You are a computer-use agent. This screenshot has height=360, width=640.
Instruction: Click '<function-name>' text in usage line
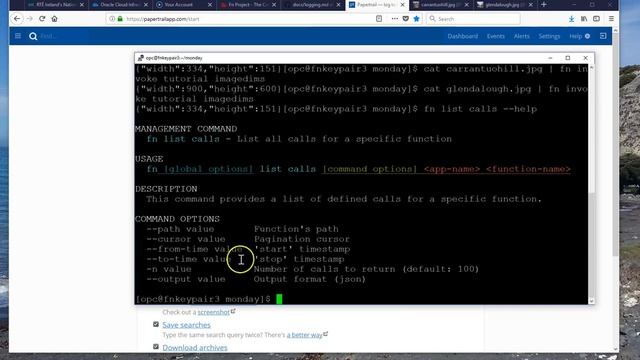[x=528, y=169]
